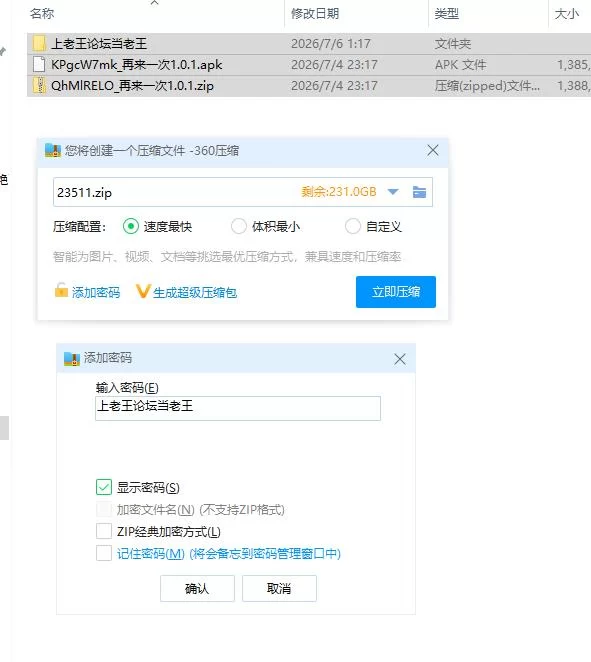Click 生成超级压缩包 link
The height and width of the screenshot is (662, 591).
(195, 292)
